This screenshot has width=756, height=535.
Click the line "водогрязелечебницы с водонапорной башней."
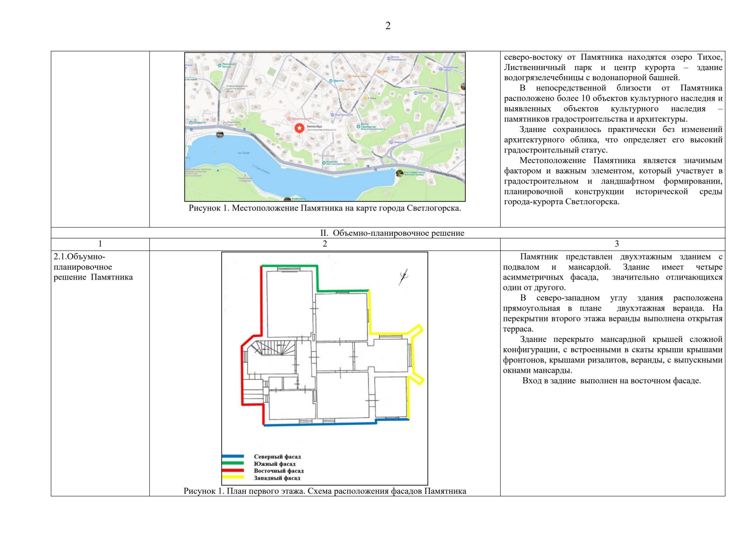[x=592, y=78]
